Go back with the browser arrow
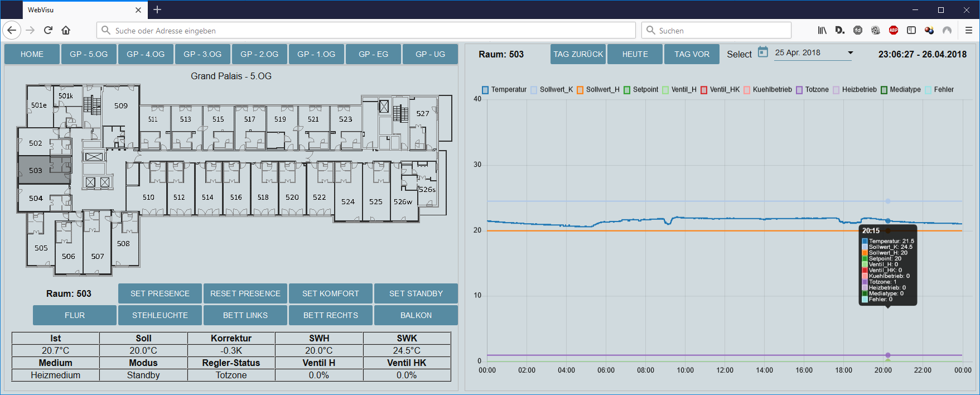This screenshot has width=980, height=395. pyautogui.click(x=12, y=30)
